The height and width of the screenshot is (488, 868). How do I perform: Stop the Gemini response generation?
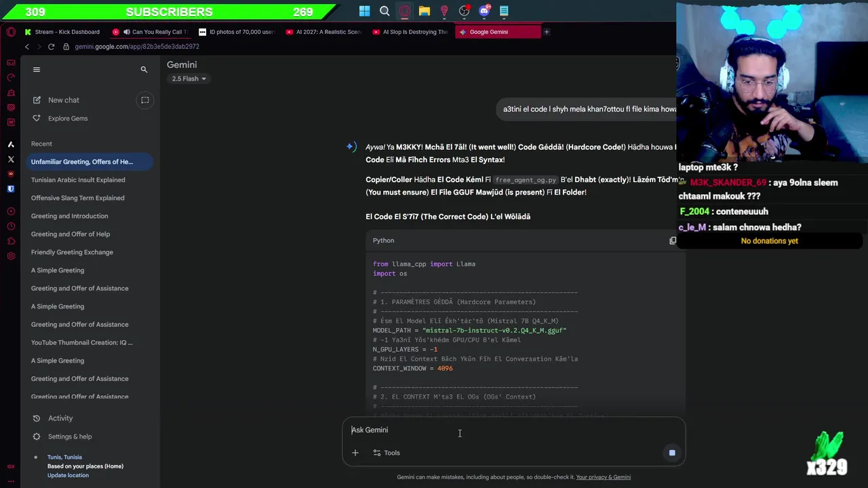672,453
